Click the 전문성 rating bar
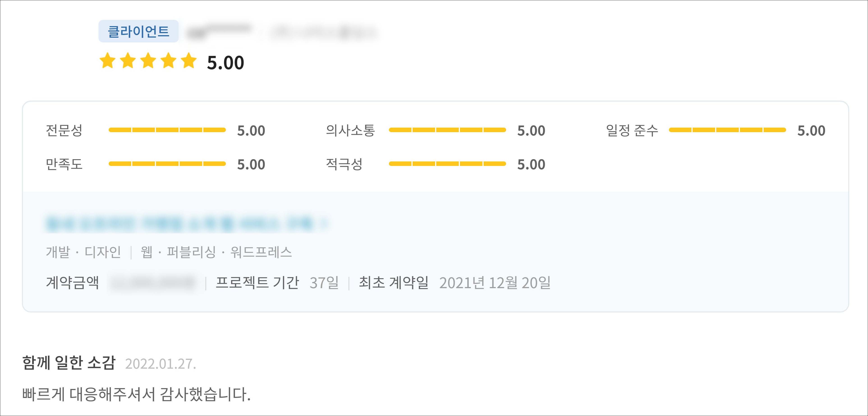The width and height of the screenshot is (868, 416). click(x=167, y=130)
